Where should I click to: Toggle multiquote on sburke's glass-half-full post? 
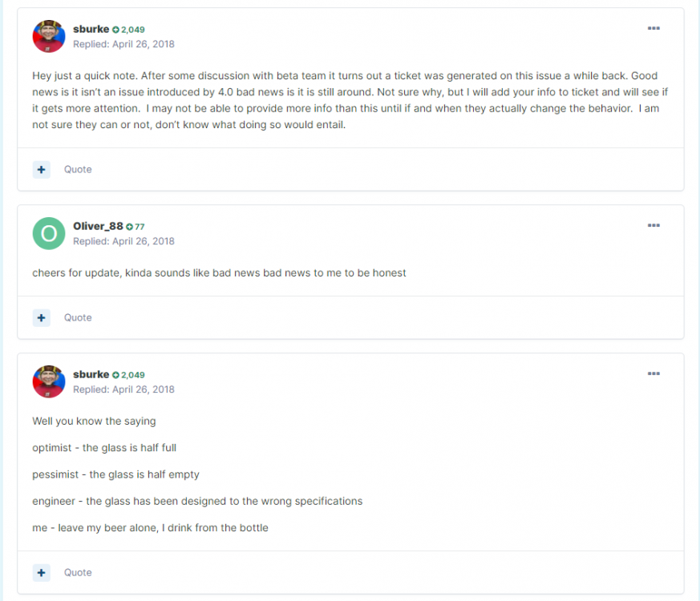(x=41, y=572)
